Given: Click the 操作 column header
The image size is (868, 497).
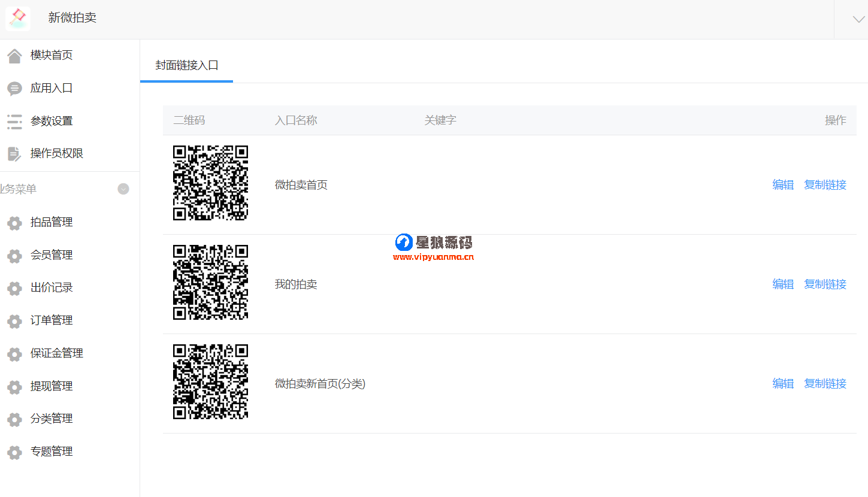Looking at the screenshot, I should point(836,120).
